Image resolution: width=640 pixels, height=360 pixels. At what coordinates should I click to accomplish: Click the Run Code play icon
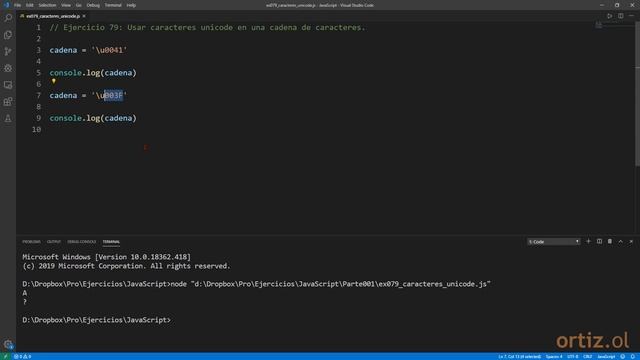(x=609, y=16)
